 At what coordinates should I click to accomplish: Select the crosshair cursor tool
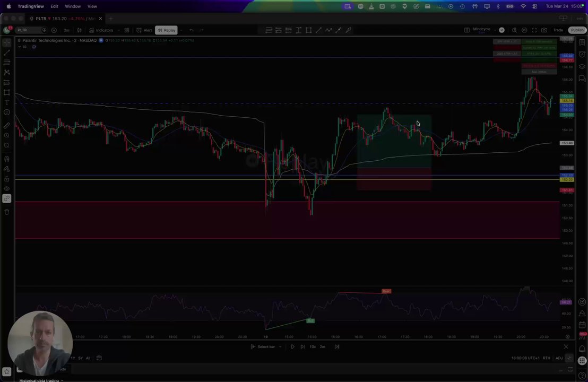[x=7, y=43]
